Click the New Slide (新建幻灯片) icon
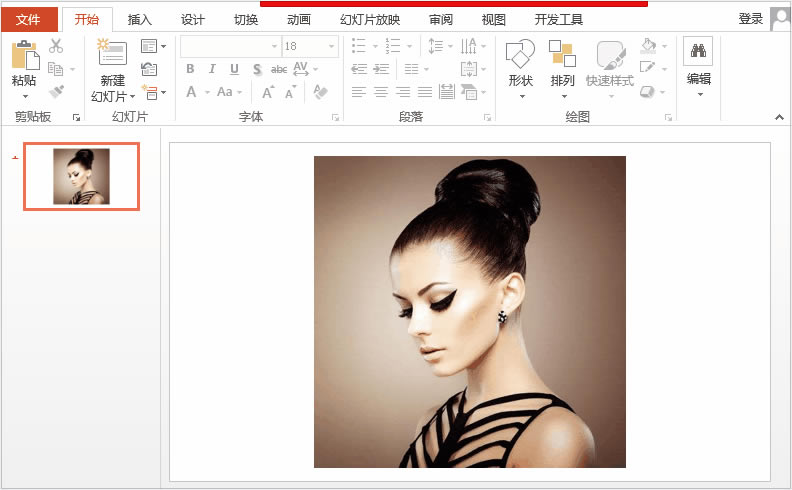The image size is (792, 490). pyautogui.click(x=112, y=55)
